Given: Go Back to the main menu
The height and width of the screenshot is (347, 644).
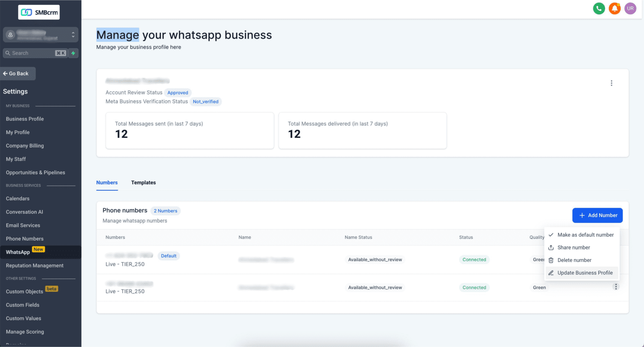Looking at the screenshot, I should pos(18,73).
